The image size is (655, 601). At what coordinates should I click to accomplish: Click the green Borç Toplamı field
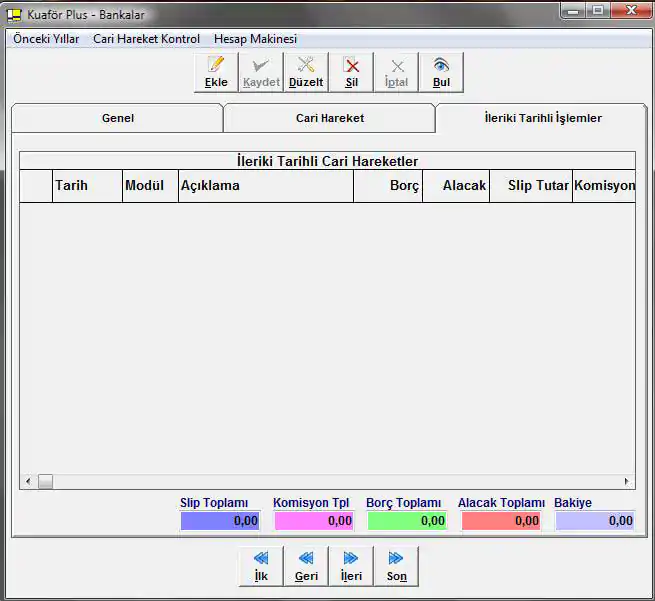click(x=406, y=521)
